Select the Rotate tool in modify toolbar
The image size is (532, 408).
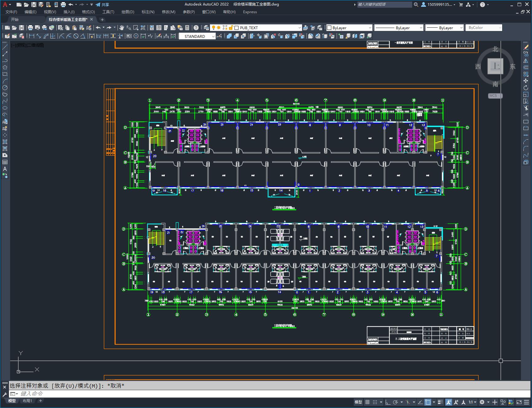pos(526,88)
